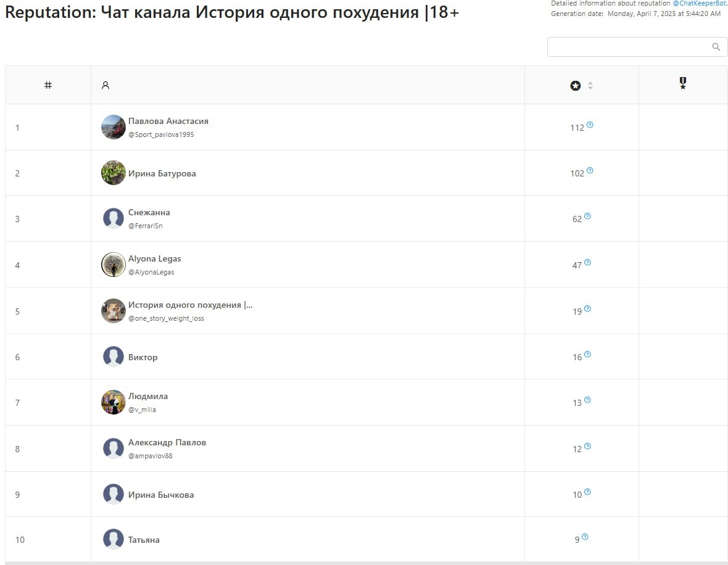Viewport: 728px width, 565px height.
Task: Select the name Снежанна
Action: tap(149, 213)
